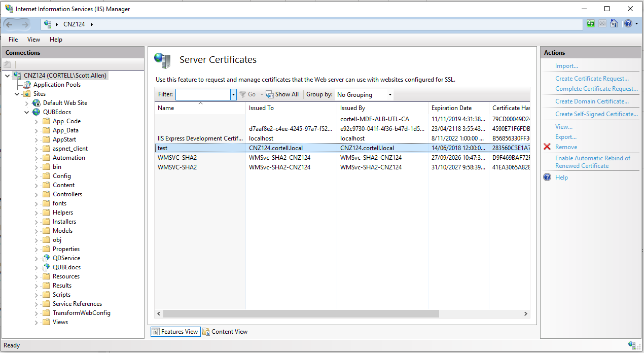The image size is (644, 353).
Task: Click Create Domain Certificate...
Action: pyautogui.click(x=592, y=101)
